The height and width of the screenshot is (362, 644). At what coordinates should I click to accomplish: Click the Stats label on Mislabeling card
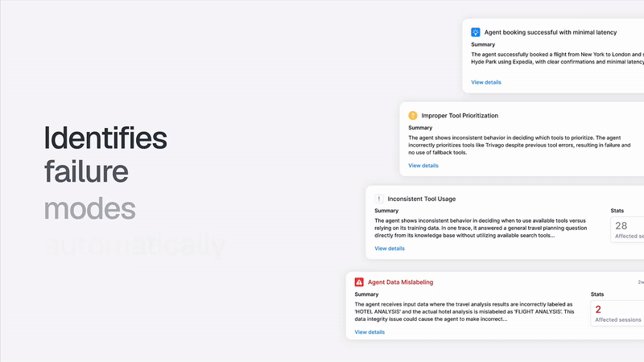point(597,294)
